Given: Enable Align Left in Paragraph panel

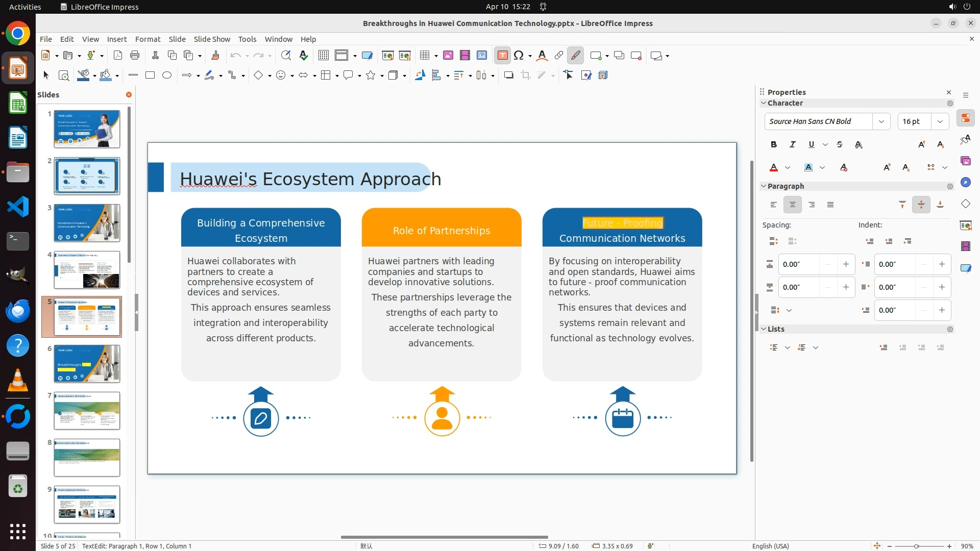Looking at the screenshot, I should 774,205.
